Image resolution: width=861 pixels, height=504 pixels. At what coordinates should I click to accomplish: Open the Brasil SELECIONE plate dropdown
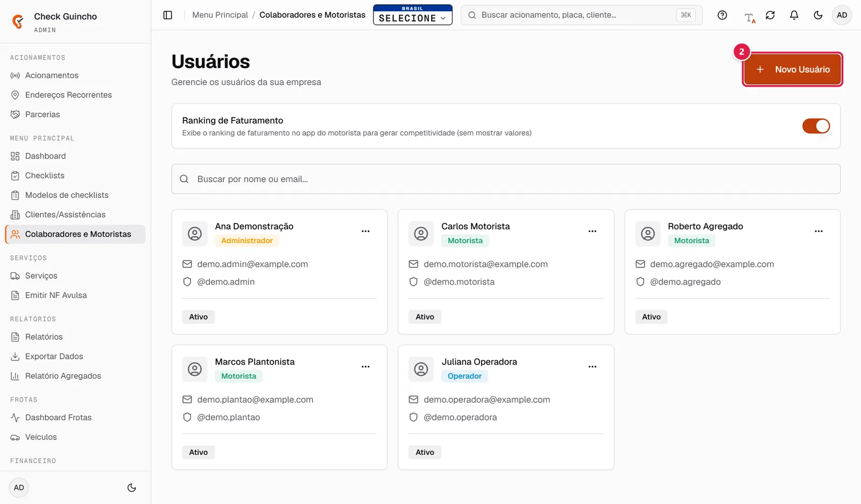tap(413, 15)
